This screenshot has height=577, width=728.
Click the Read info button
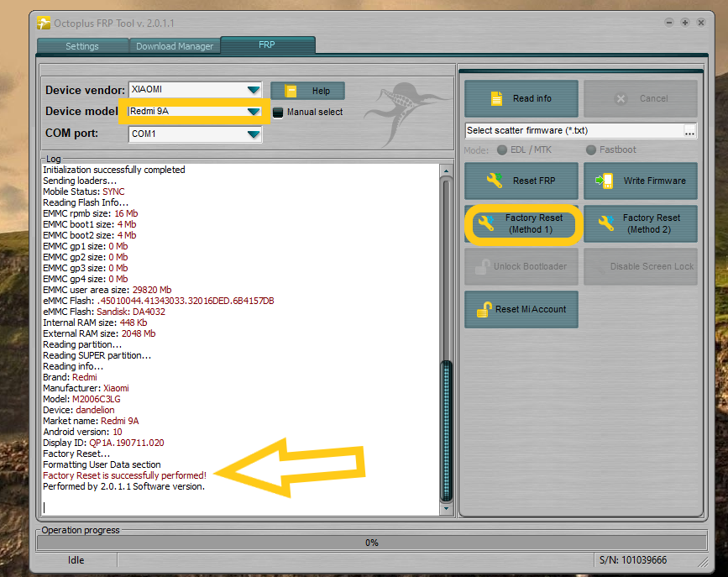pyautogui.click(x=521, y=98)
